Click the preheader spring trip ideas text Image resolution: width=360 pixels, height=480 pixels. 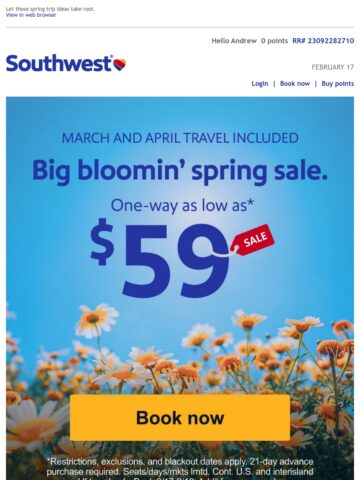pos(50,9)
